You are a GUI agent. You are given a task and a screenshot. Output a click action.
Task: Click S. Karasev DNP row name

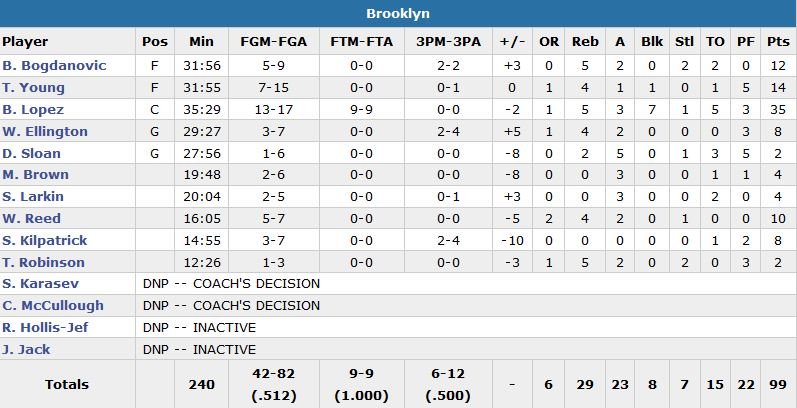click(x=35, y=283)
